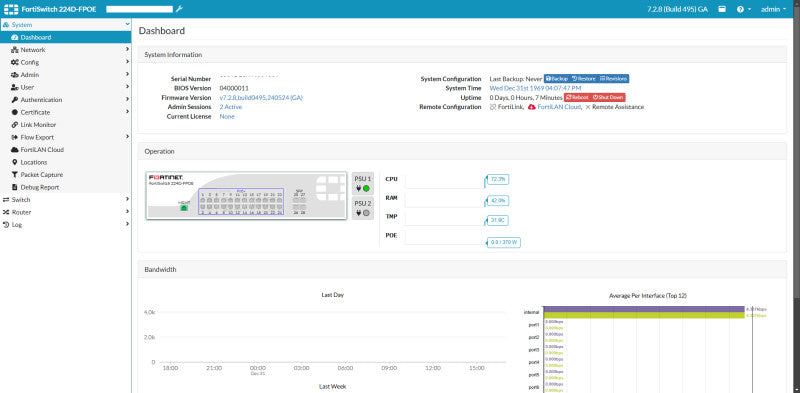The image size is (800, 393).
Task: Click the FortiLAN Cloud remote configuration link
Action: pos(559,107)
